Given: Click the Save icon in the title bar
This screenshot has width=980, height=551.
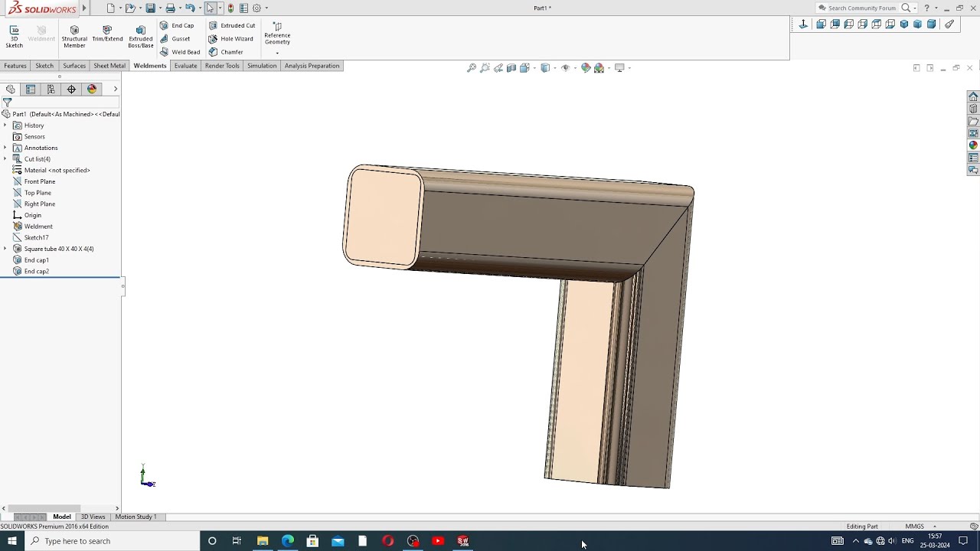Looking at the screenshot, I should click(151, 8).
